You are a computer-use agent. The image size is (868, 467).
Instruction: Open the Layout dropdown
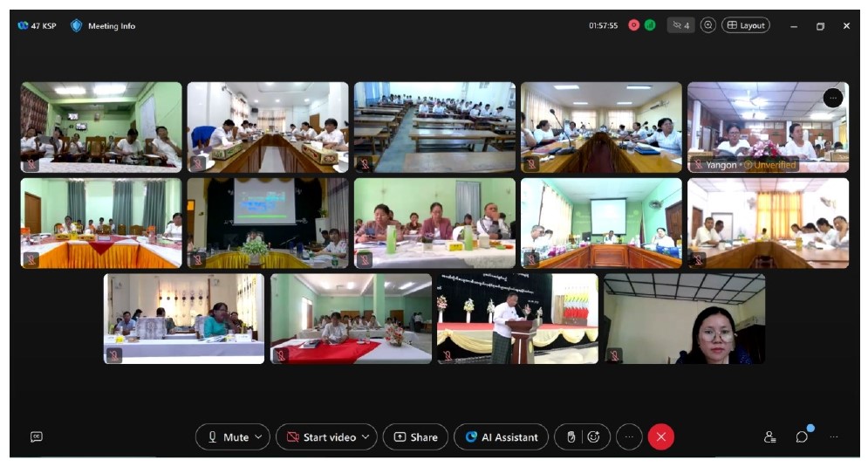coord(746,25)
